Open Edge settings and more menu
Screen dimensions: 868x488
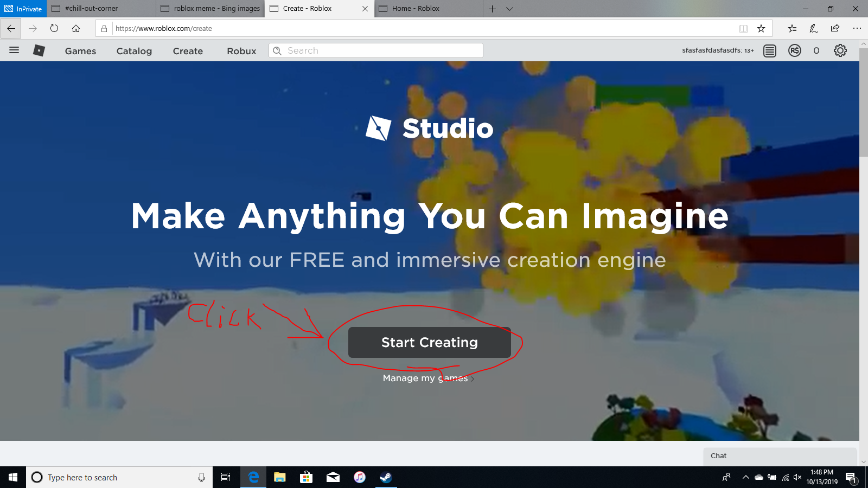(857, 29)
